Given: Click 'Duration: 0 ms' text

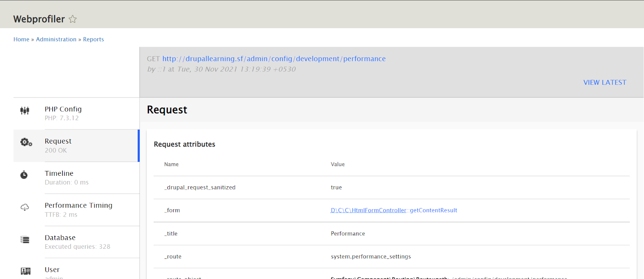Looking at the screenshot, I should coord(67,183).
